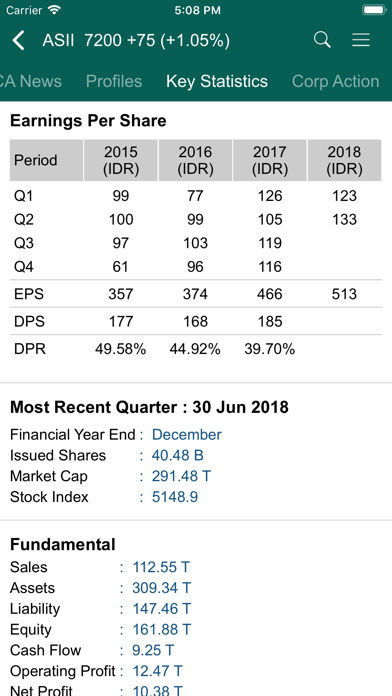Tap the back arrow icon
Image resolution: width=392 pixels, height=696 pixels.
18,41
